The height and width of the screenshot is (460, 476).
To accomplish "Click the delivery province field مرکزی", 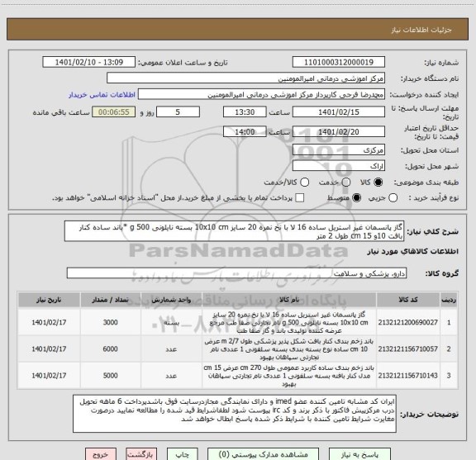I will (339, 150).
